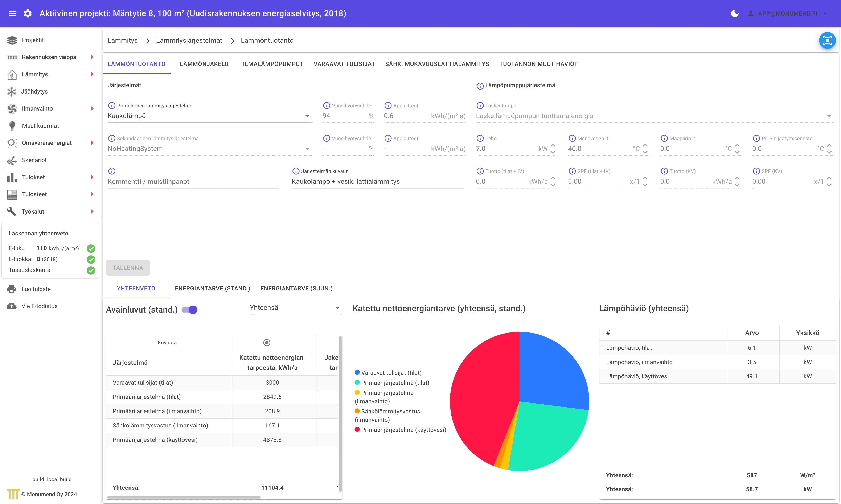
Task: Click the Kommentti / muistiinpanot input field
Action: click(x=195, y=182)
